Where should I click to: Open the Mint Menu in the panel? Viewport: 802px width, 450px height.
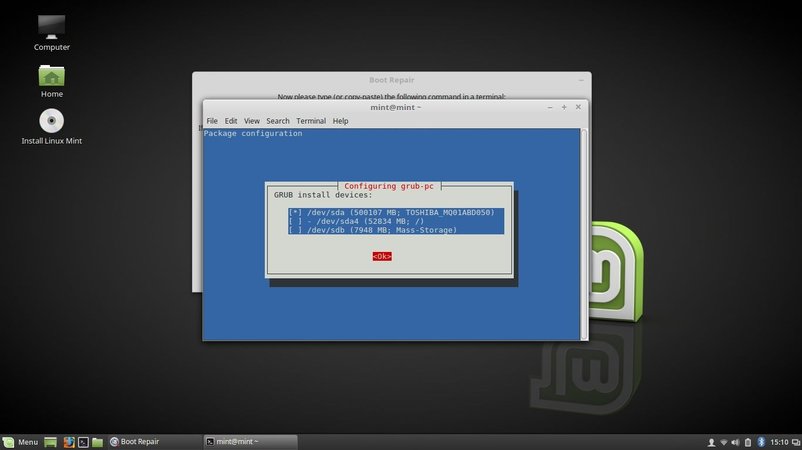(x=20, y=441)
